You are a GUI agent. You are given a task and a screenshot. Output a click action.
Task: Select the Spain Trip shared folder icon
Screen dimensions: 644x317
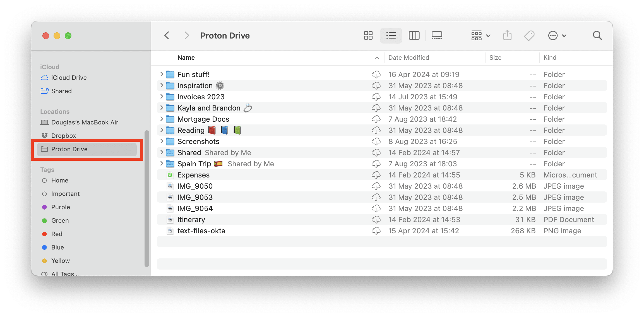click(x=170, y=164)
